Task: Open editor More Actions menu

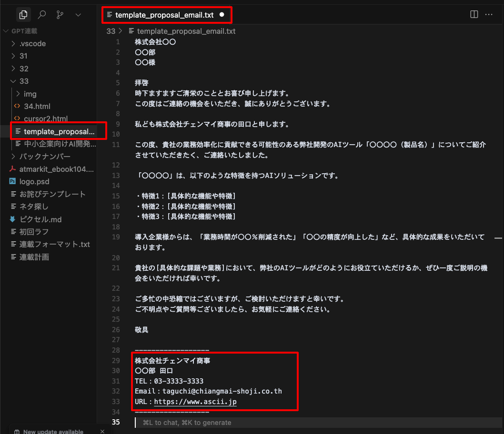Action: [489, 14]
